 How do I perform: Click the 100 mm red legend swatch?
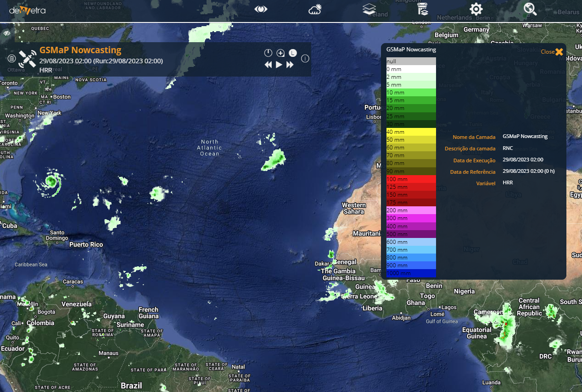coord(411,179)
